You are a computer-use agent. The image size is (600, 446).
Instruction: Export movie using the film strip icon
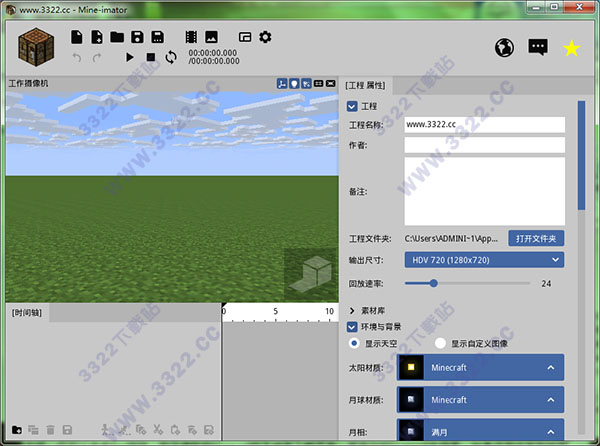[191, 37]
